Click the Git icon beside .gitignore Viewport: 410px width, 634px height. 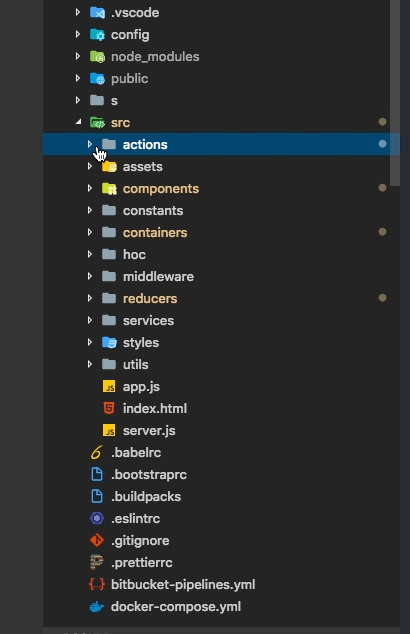pos(97,541)
